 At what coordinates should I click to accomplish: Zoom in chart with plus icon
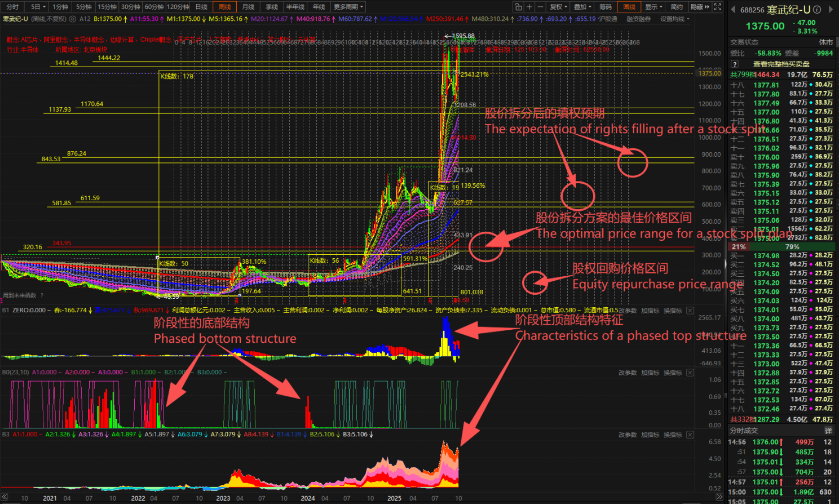[x=529, y=7]
